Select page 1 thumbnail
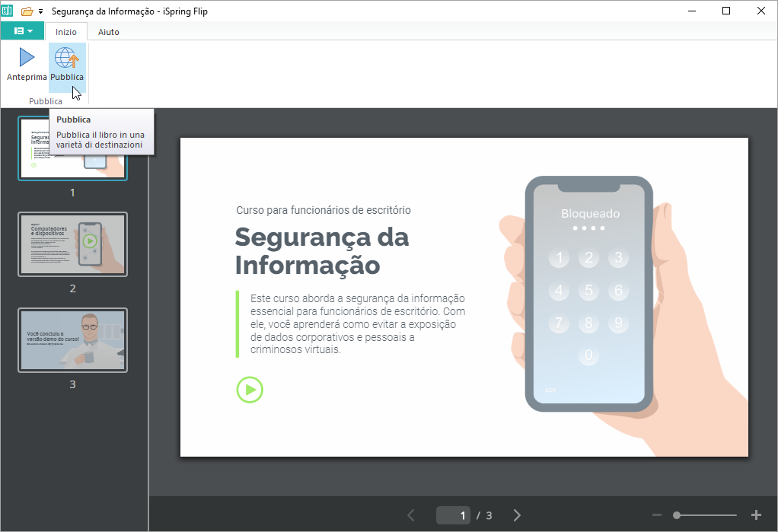This screenshot has height=532, width=778. click(x=72, y=148)
